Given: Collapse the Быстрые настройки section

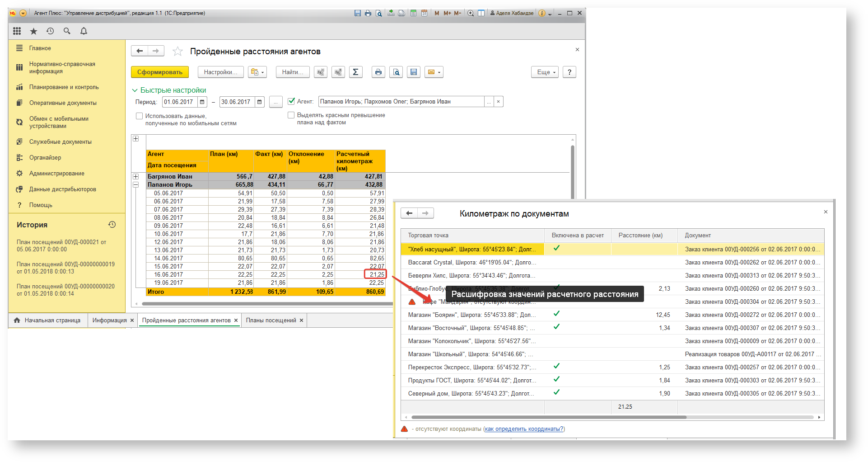Looking at the screenshot, I should pyautogui.click(x=169, y=90).
